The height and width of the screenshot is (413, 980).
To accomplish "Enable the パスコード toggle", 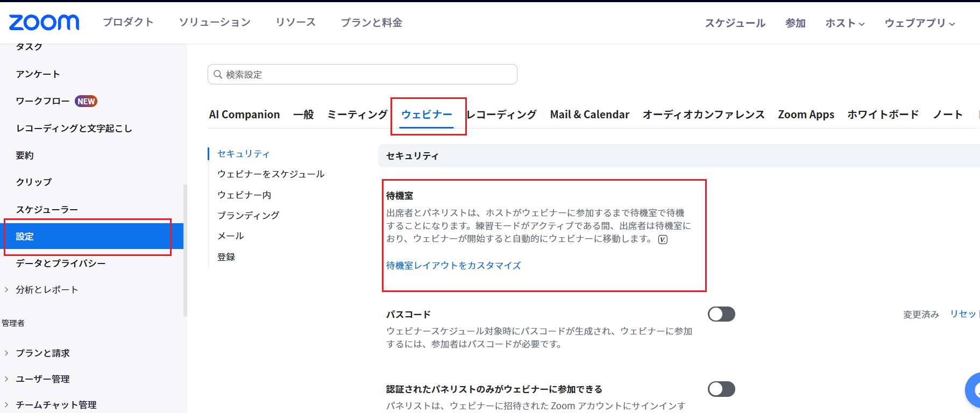I will 721,314.
